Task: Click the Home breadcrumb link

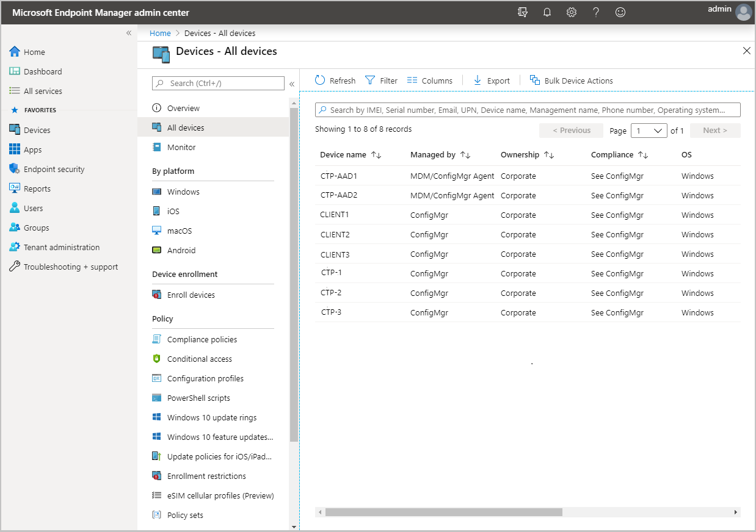Action: [159, 33]
